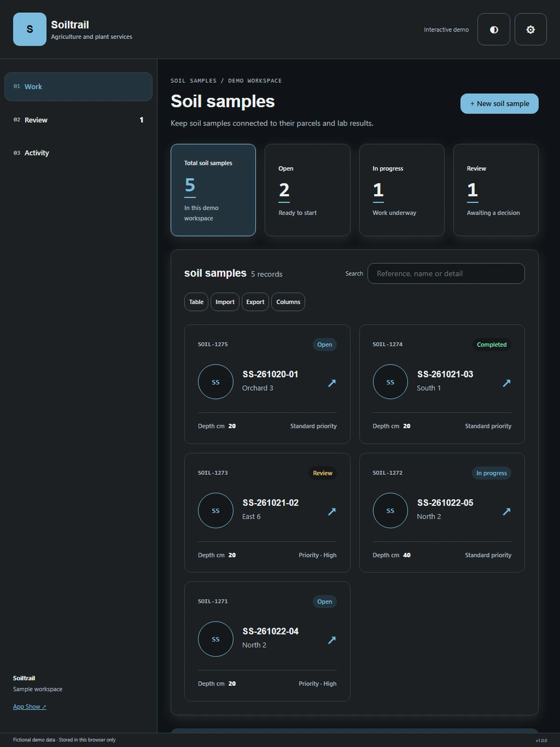Click the SOIL-1271 reference text
This screenshot has height=747, width=560.
(x=213, y=601)
